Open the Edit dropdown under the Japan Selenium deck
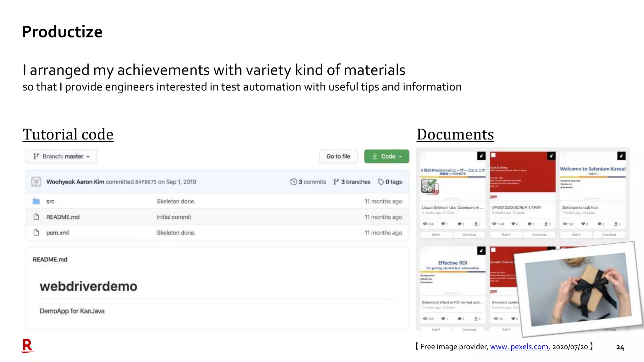644x362 pixels. point(436,235)
